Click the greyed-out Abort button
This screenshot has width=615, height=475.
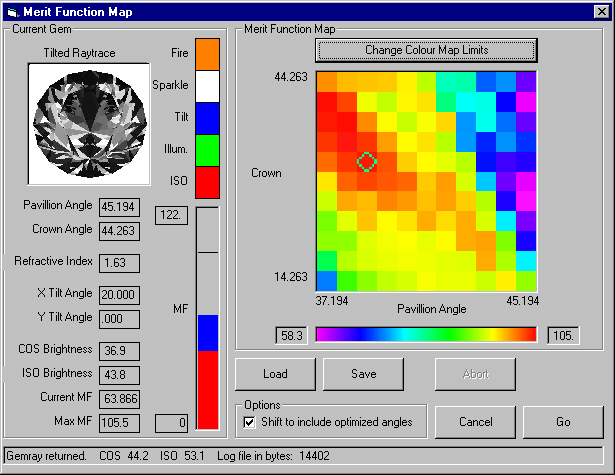click(475, 374)
